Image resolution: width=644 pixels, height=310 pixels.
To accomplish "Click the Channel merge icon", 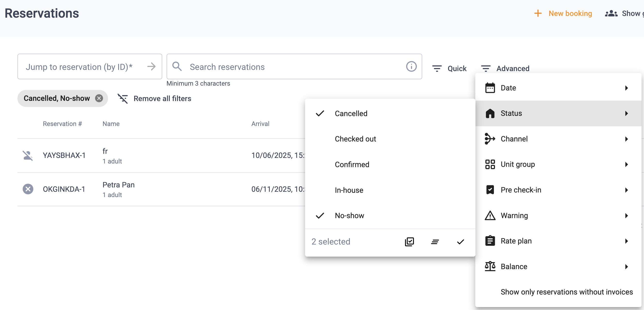I will click(x=490, y=139).
